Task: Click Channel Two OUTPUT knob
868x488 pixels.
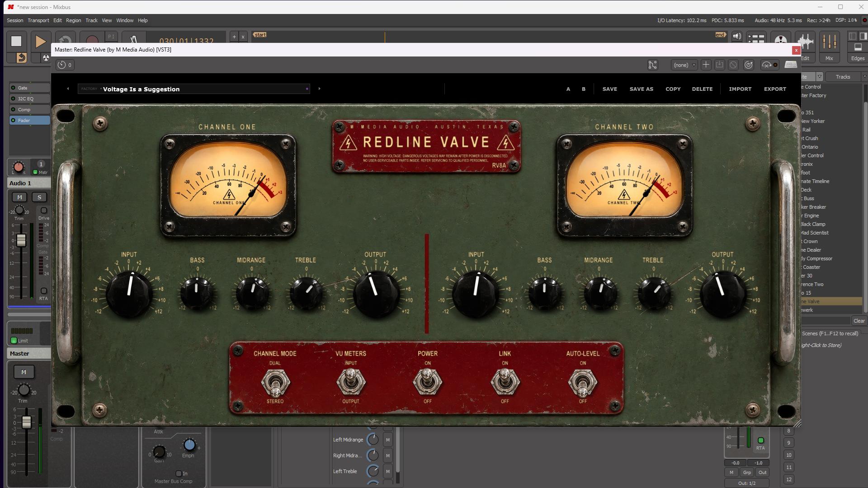Action: pyautogui.click(x=722, y=293)
